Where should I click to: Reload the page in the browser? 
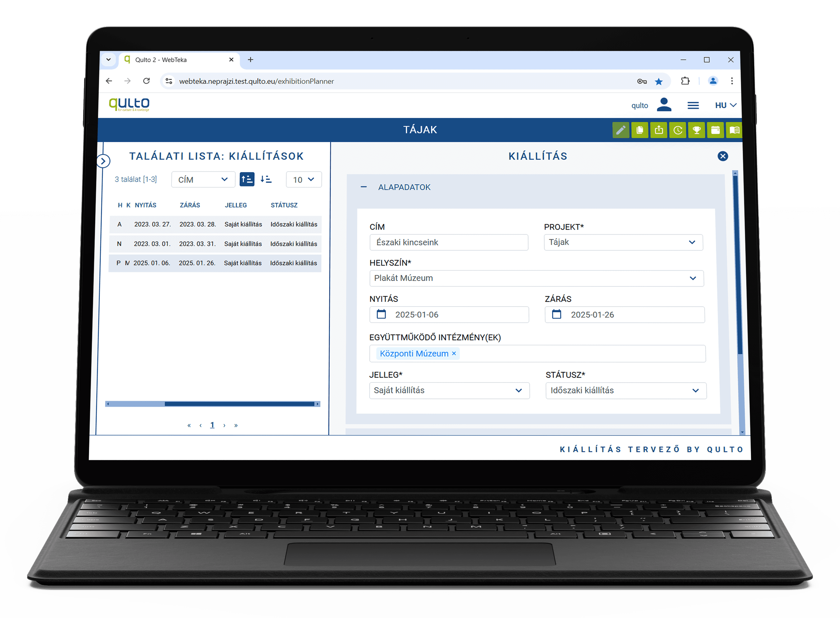pyautogui.click(x=146, y=81)
